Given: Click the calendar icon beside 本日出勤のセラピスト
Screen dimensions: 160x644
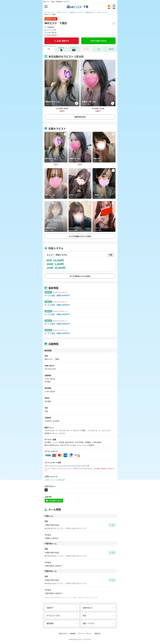Looking at the screenshot, I should (x=46, y=57).
